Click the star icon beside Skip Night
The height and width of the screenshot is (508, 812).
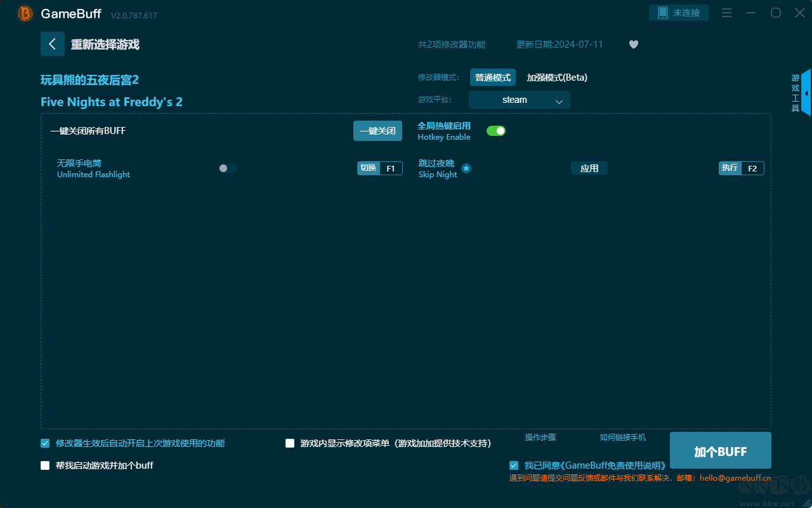point(466,168)
